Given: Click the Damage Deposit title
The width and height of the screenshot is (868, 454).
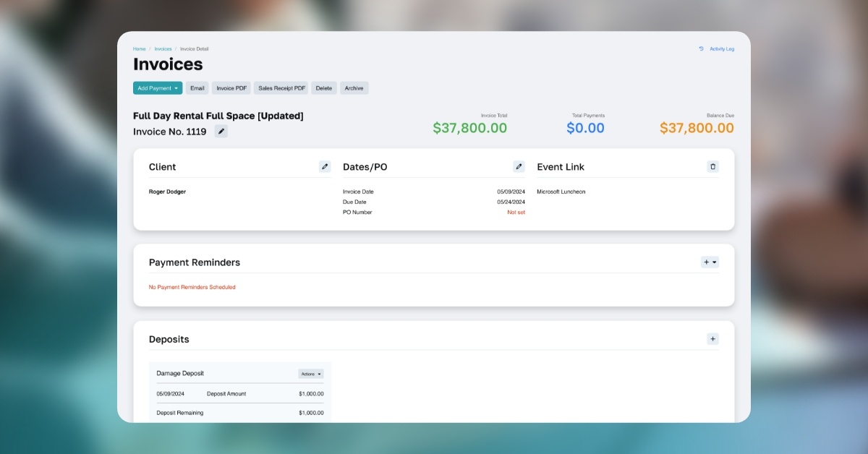Looking at the screenshot, I should pos(180,373).
